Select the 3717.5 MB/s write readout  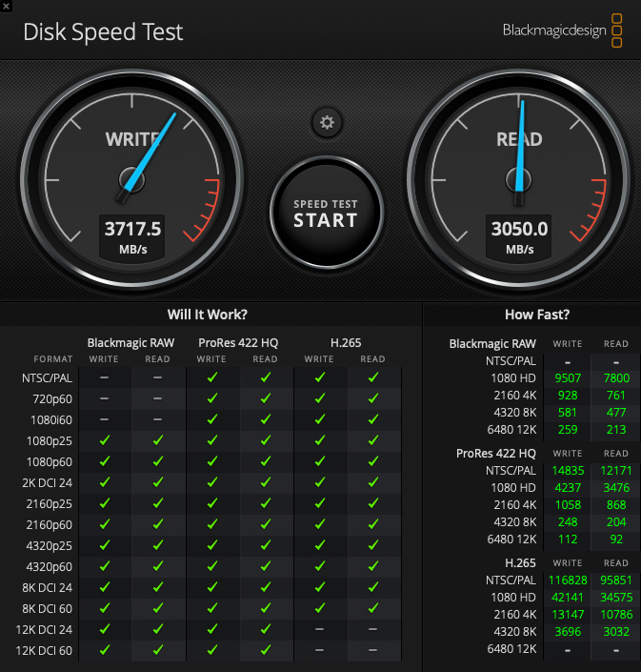click(x=132, y=237)
